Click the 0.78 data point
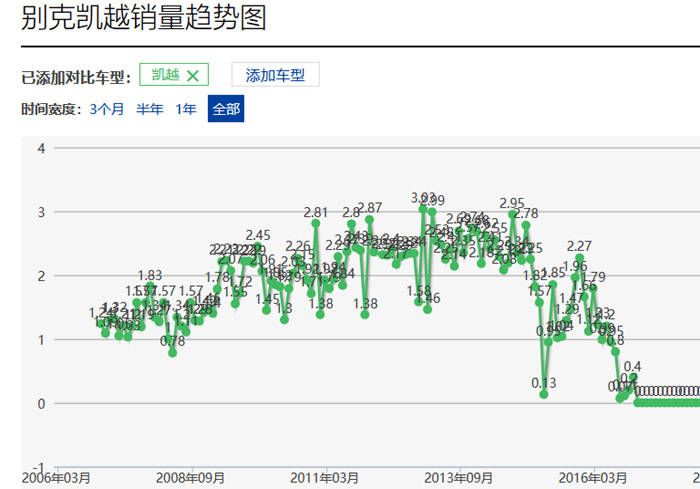The width and height of the screenshot is (700, 489). click(173, 353)
